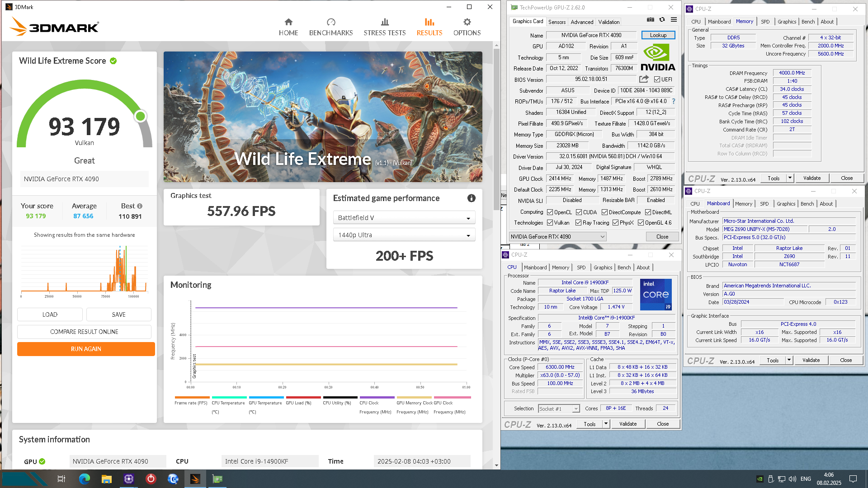Click the green score validation checkmark

pos(113,61)
